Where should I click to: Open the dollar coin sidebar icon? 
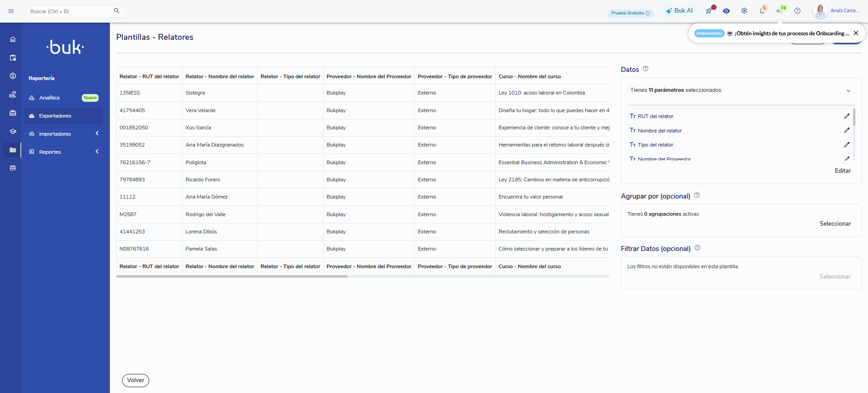[x=13, y=76]
